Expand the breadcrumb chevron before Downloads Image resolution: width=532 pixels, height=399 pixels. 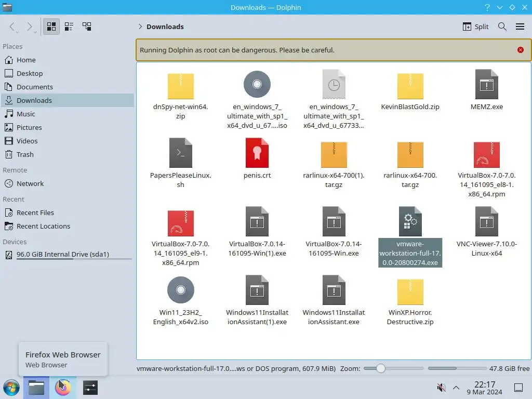[140, 26]
